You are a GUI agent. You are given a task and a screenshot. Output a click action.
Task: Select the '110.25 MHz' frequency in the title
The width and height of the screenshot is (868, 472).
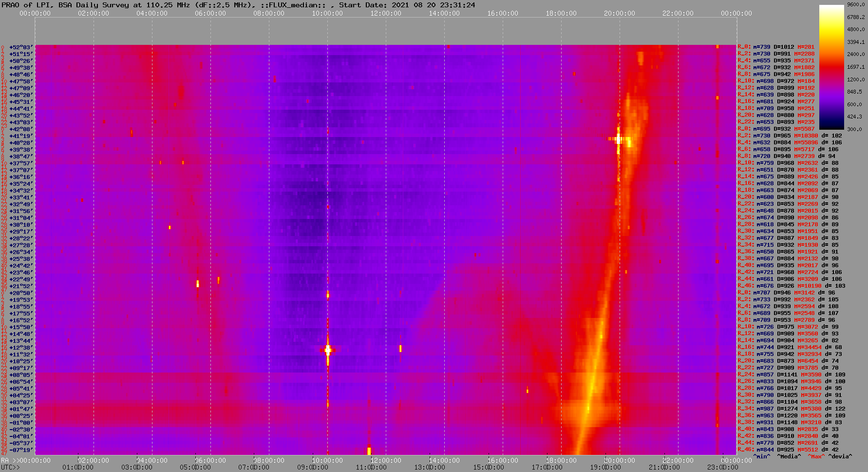(x=168, y=5)
